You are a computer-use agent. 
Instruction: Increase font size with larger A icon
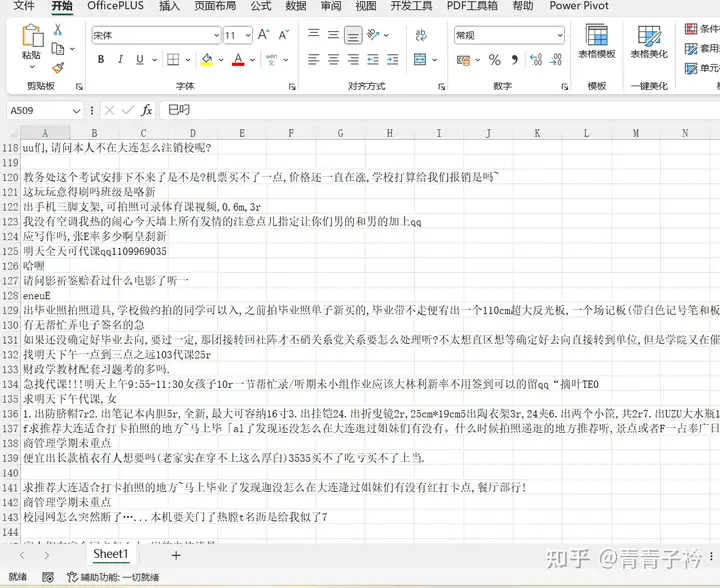click(264, 35)
